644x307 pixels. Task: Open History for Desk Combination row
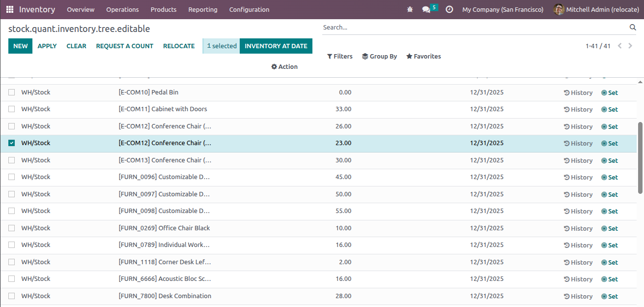tap(578, 296)
